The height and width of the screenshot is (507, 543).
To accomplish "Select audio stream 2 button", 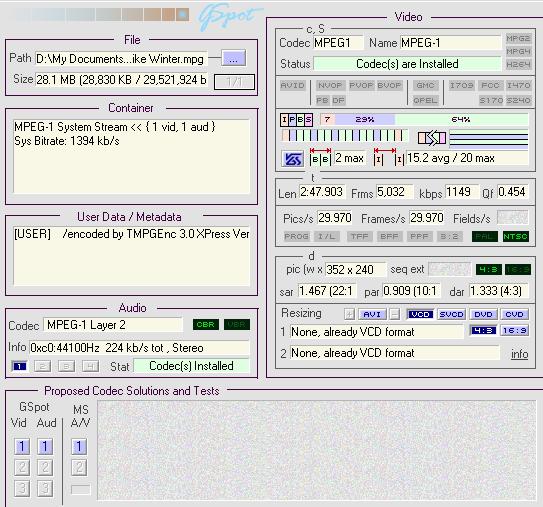I will [x=43, y=366].
